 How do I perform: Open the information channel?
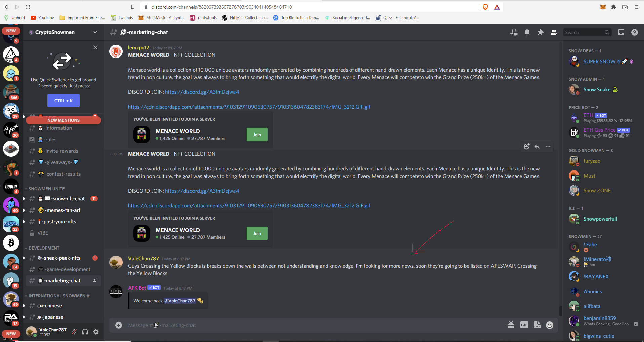click(63, 128)
